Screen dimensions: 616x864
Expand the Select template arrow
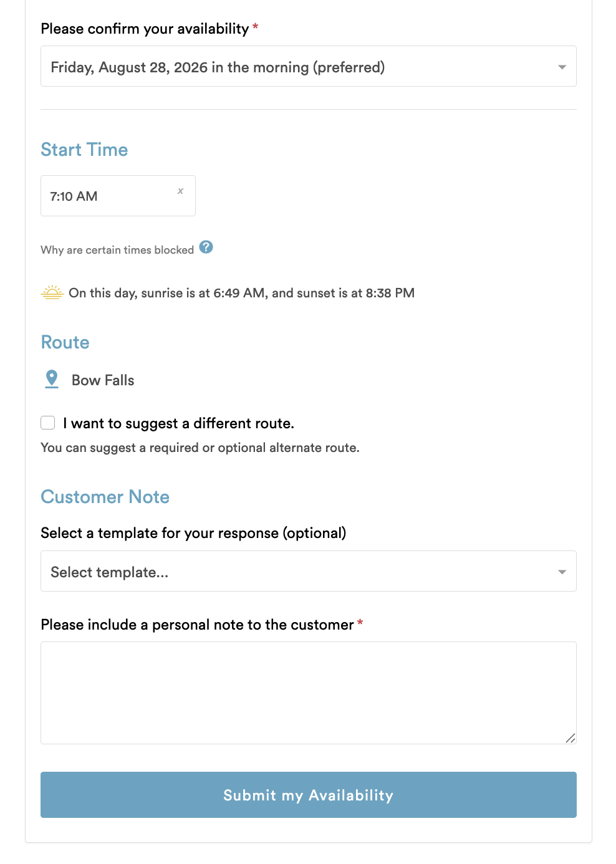coord(562,572)
